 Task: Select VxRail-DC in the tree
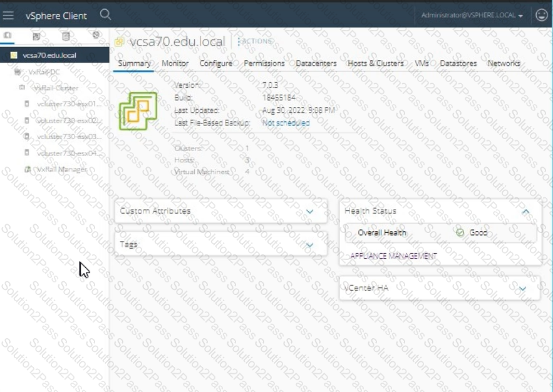pos(44,72)
